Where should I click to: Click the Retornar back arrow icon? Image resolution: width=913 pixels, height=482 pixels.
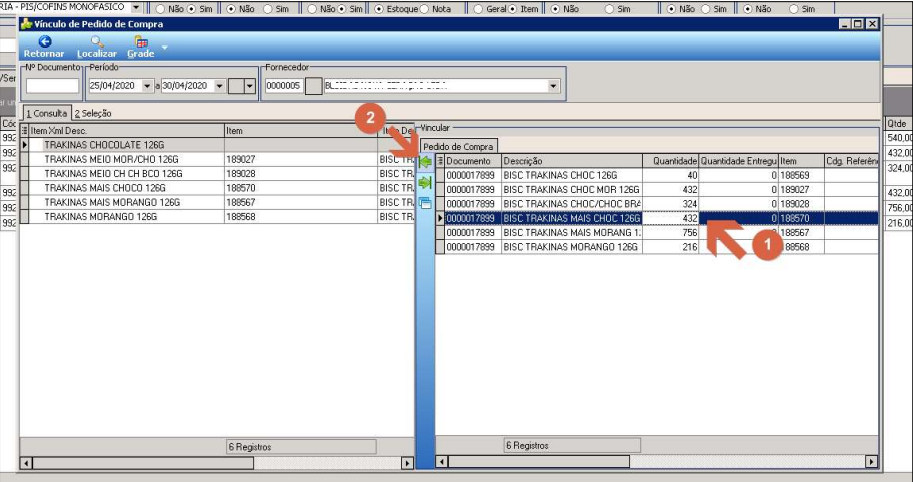44,41
